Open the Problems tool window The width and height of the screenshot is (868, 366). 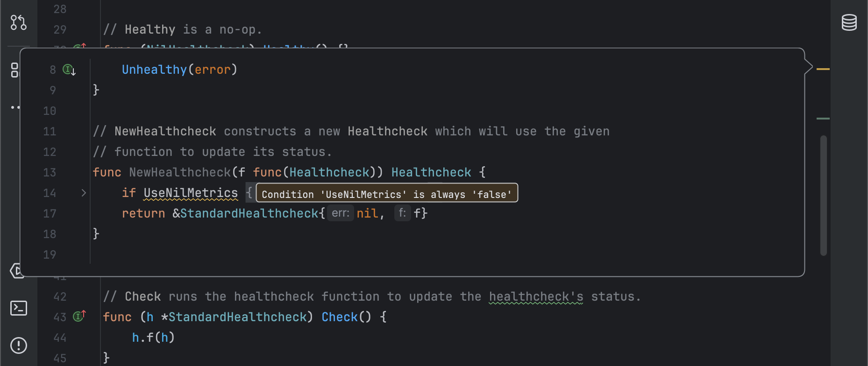coord(19,345)
